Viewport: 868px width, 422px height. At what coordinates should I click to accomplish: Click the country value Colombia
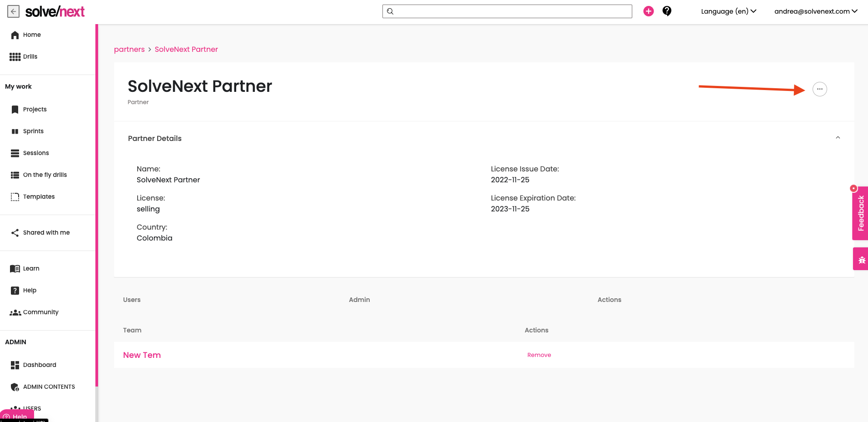(x=154, y=238)
